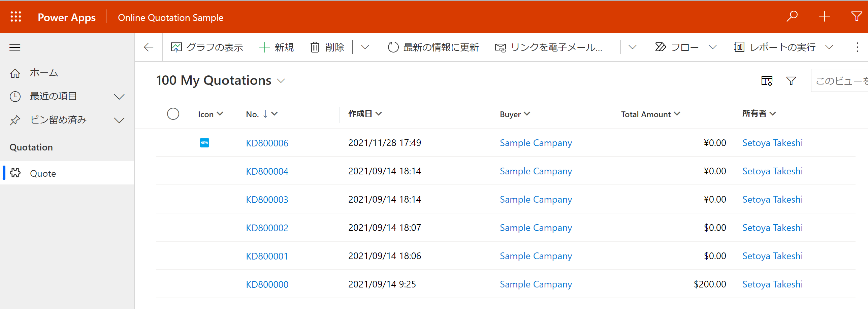
Task: Open Setoya Takeshi owner in KD800004 row
Action: 772,171
